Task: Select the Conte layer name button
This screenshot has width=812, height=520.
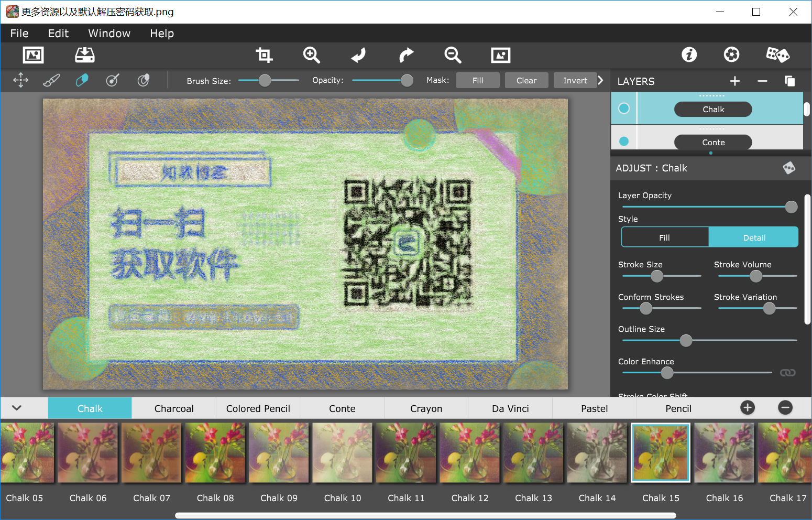Action: (x=713, y=142)
